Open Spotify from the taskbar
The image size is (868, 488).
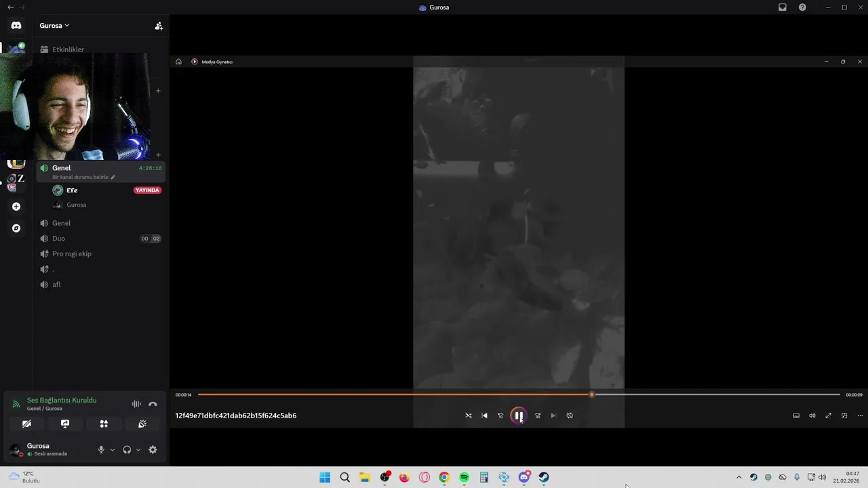(x=464, y=477)
